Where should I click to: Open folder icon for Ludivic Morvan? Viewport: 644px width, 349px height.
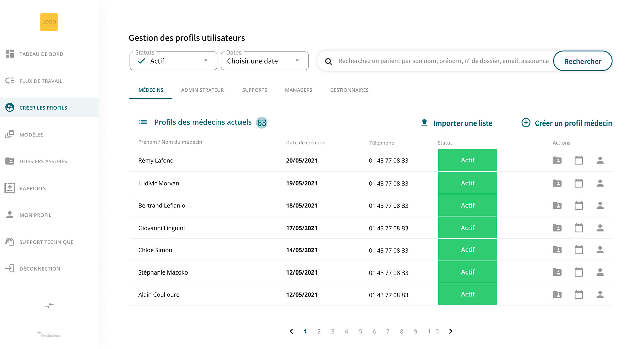pos(557,183)
